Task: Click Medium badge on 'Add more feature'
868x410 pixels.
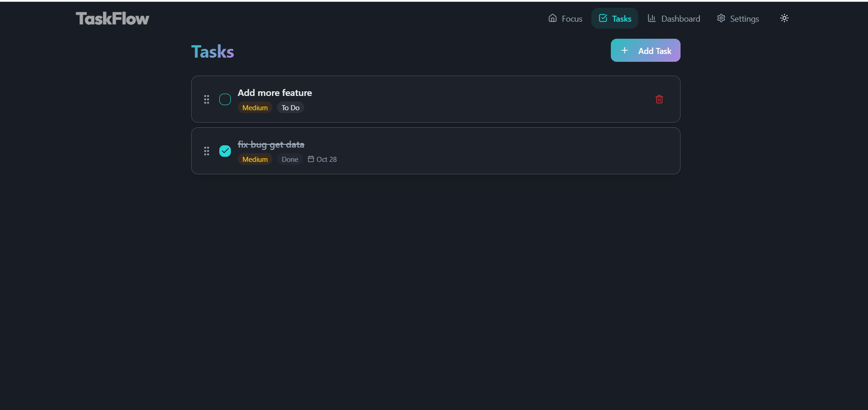Action: [255, 107]
